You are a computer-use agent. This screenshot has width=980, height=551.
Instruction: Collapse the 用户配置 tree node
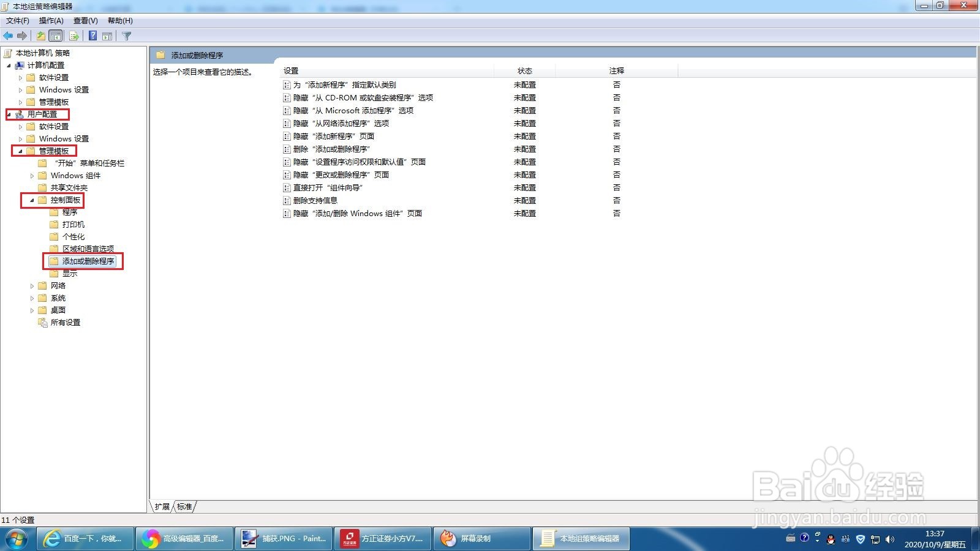click(x=9, y=114)
